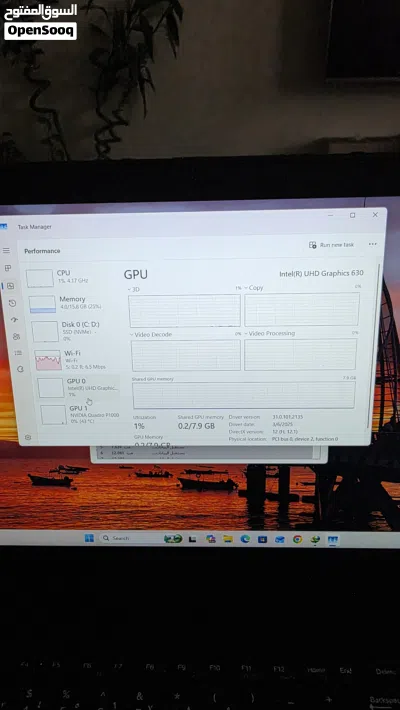Click the Performance page heading
This screenshot has height=710, width=400.
tap(42, 251)
